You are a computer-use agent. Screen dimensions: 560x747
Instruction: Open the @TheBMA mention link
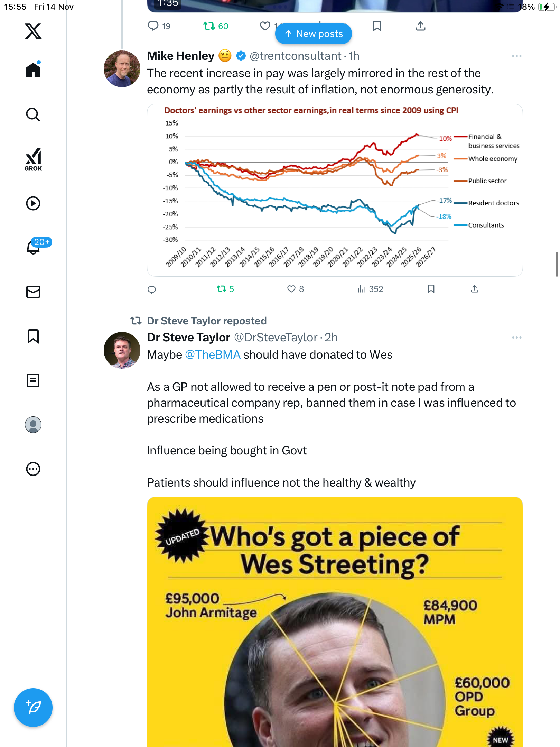(x=213, y=355)
